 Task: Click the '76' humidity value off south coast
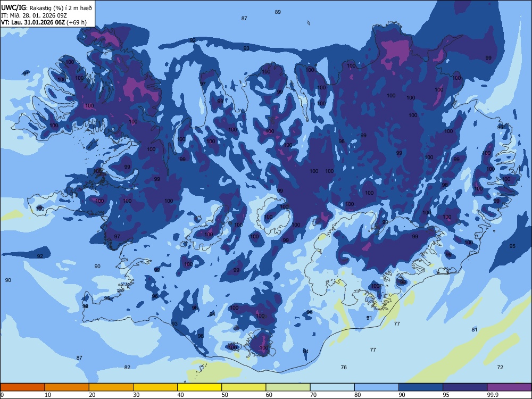[x=344, y=367]
